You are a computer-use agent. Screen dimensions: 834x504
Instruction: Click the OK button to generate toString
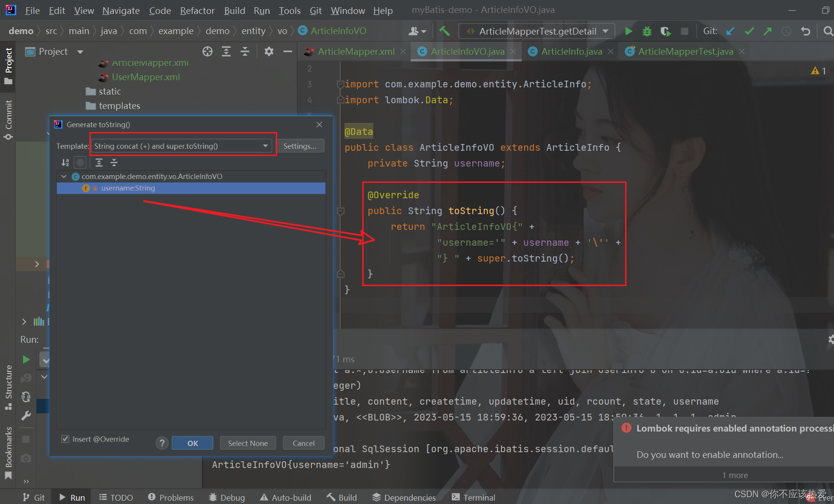pyautogui.click(x=192, y=443)
